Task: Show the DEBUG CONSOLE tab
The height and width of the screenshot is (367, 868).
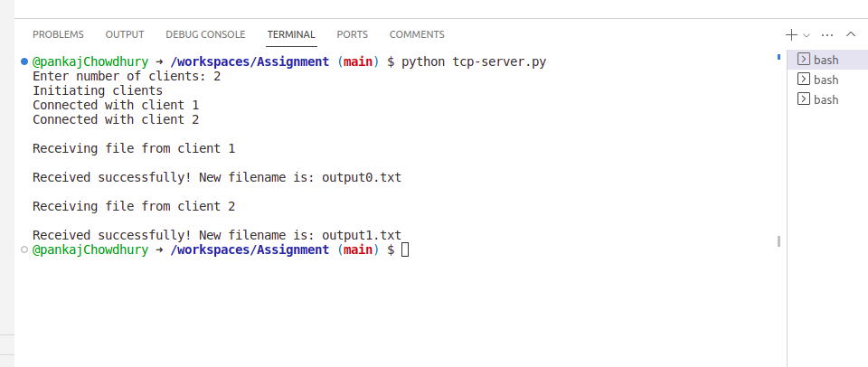Action: [x=205, y=34]
